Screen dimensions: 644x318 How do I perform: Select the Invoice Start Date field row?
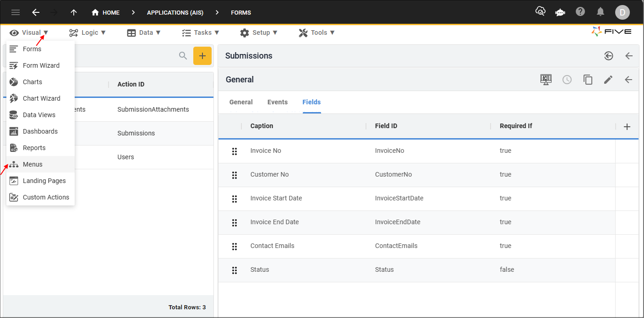276,198
